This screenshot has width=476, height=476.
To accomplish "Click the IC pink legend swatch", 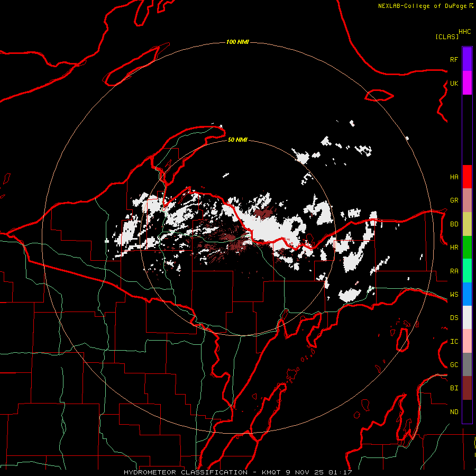I will click(x=467, y=341).
